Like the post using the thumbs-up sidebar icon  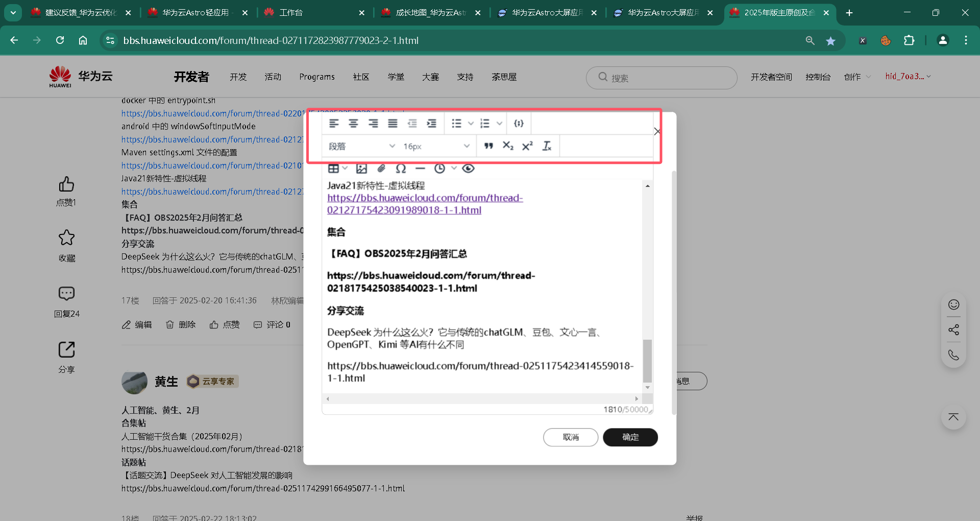(x=66, y=184)
